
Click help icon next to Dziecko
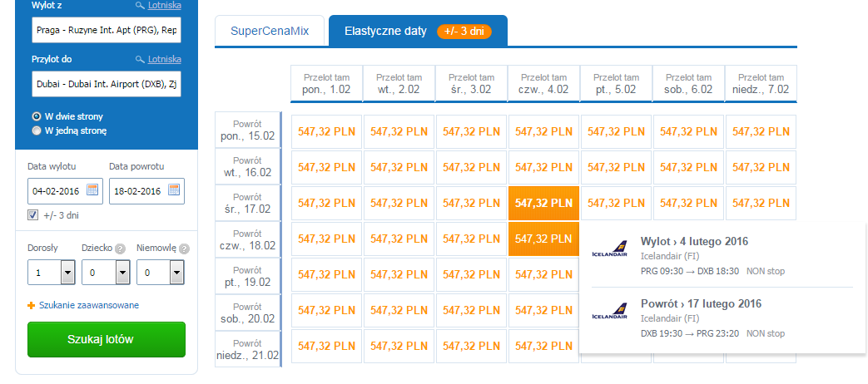(120, 249)
